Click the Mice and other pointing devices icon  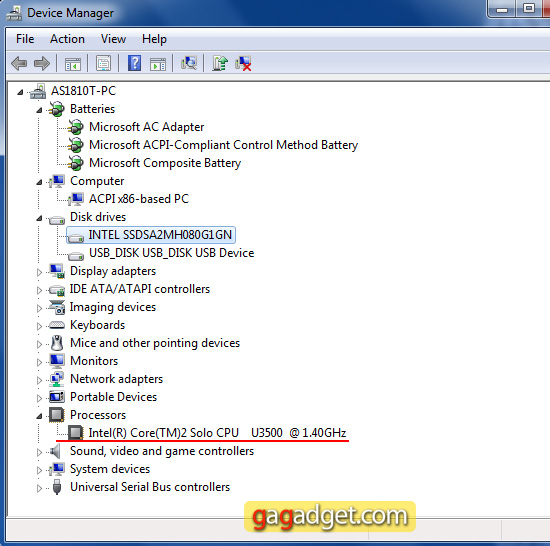pos(57,343)
